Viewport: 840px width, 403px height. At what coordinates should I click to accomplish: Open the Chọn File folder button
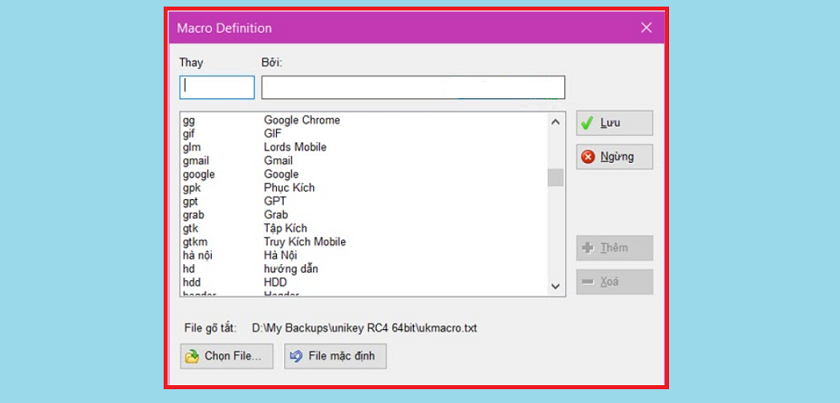pyautogui.click(x=226, y=356)
